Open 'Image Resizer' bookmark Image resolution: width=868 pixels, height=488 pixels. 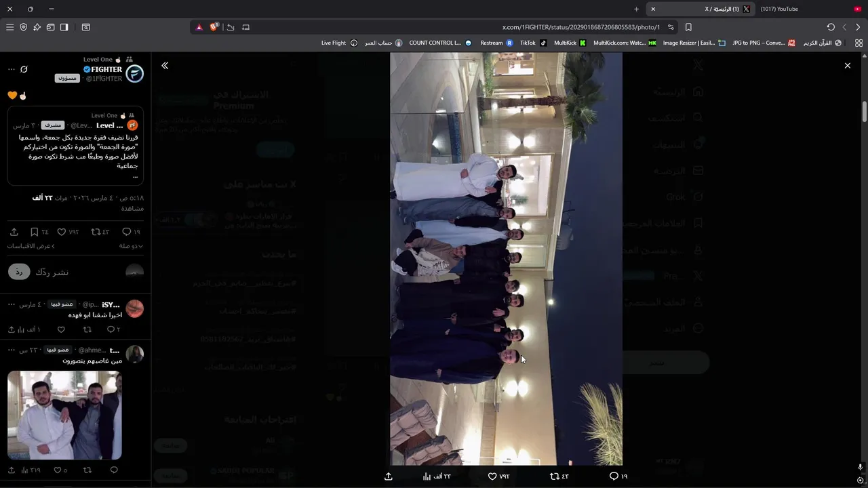click(x=694, y=43)
